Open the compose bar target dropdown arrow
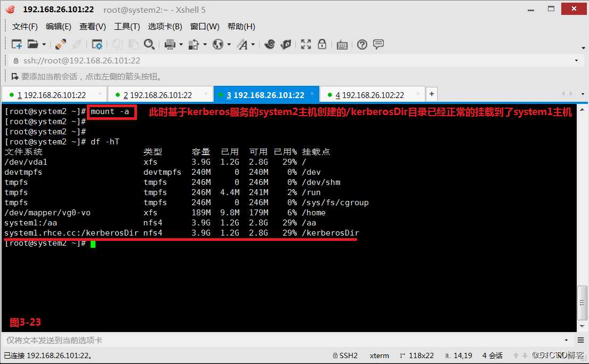 (567, 340)
